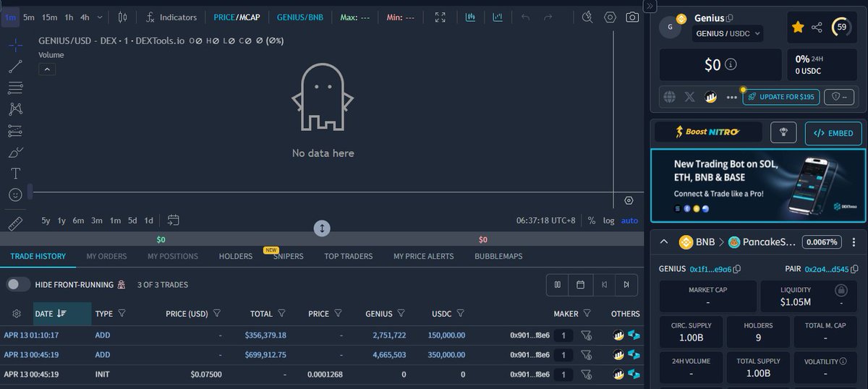
Task: Open the Fibonacci retracement tool group
Action: [15, 88]
